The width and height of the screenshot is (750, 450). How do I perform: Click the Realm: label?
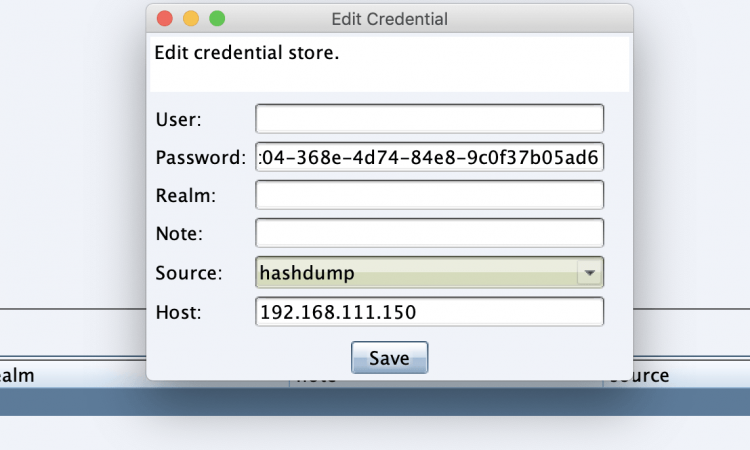pyautogui.click(x=186, y=196)
